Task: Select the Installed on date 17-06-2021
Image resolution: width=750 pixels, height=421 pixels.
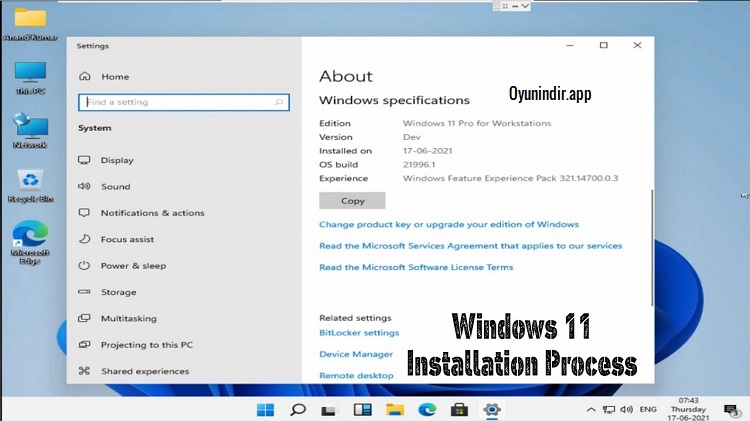Action: 428,151
